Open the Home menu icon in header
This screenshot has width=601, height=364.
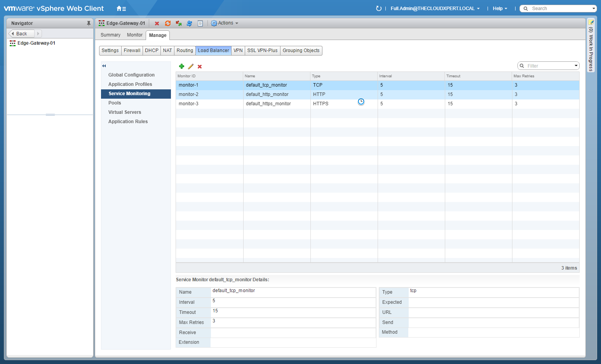pos(121,9)
